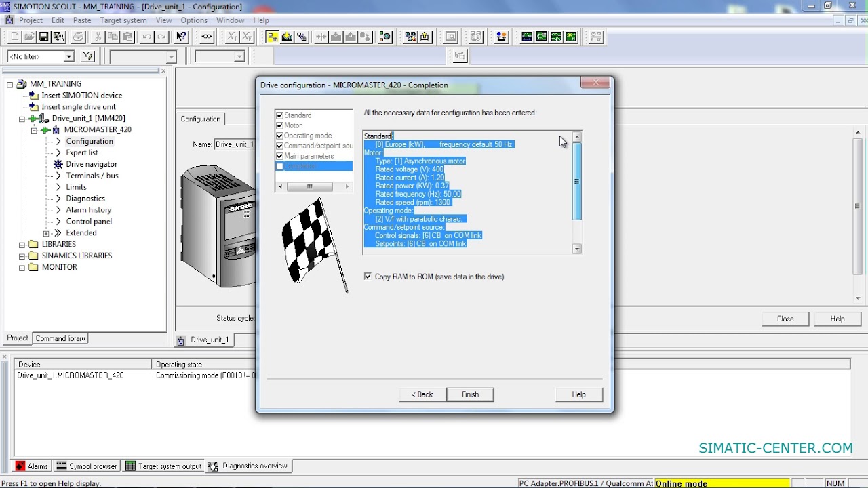Click Help button beside Close in background window
This screenshot has height=488, width=868.
tap(837, 319)
